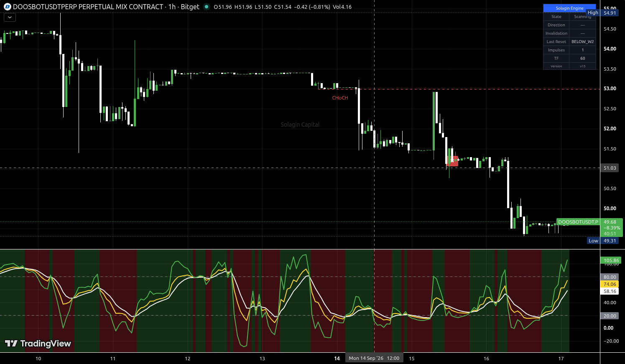Click the Version row label
Screen dimensions: 625x364
tap(556, 66)
